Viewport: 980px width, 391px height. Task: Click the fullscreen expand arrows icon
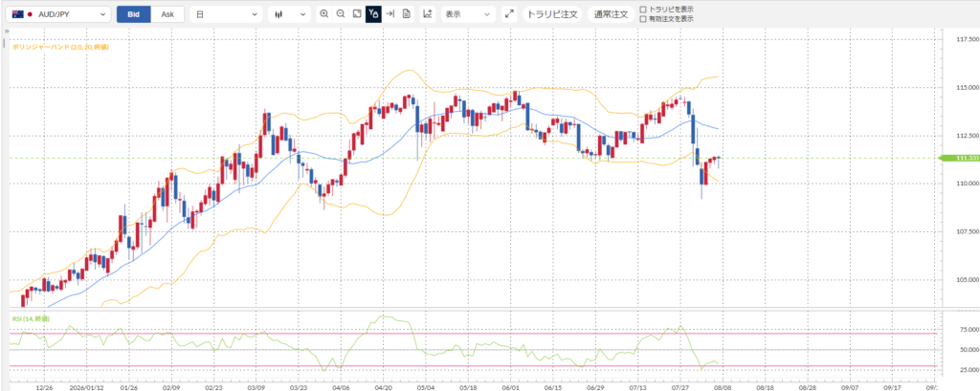click(509, 13)
